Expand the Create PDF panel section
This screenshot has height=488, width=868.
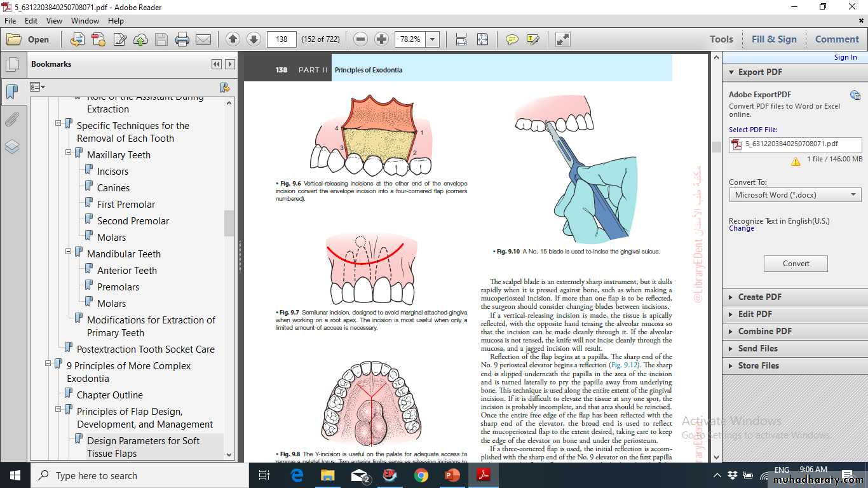click(x=759, y=297)
